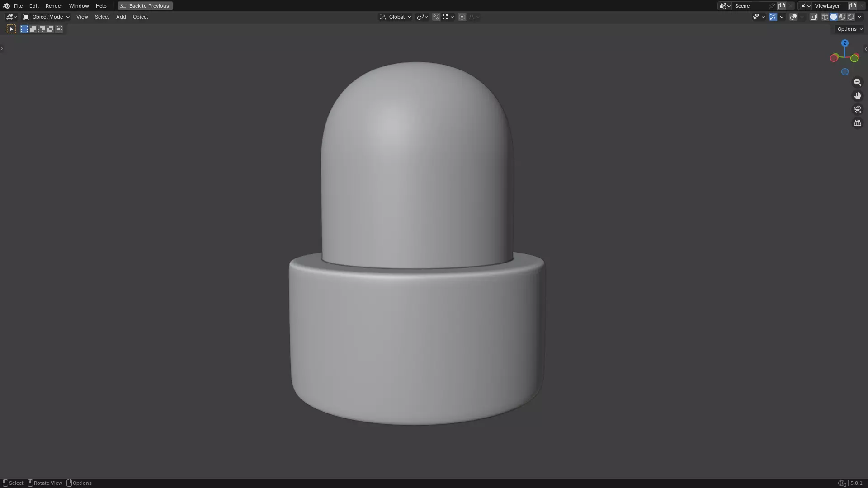Toggle show gizmo button
Image resolution: width=868 pixels, height=488 pixels.
coord(773,17)
